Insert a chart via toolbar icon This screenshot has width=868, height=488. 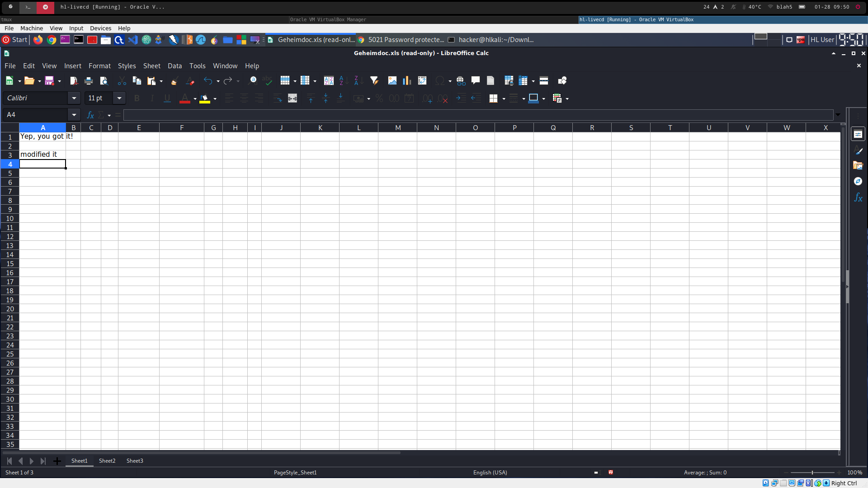[x=407, y=81]
